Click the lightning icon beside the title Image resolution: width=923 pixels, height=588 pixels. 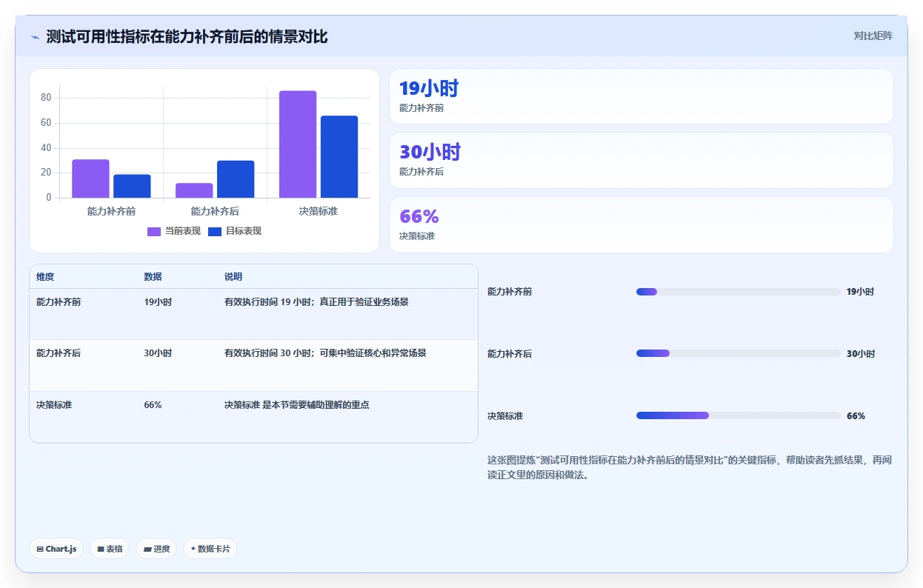pyautogui.click(x=36, y=37)
